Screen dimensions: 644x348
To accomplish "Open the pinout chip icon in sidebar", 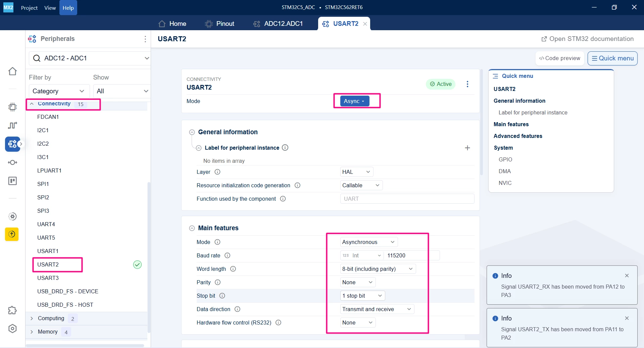I will coord(12,107).
